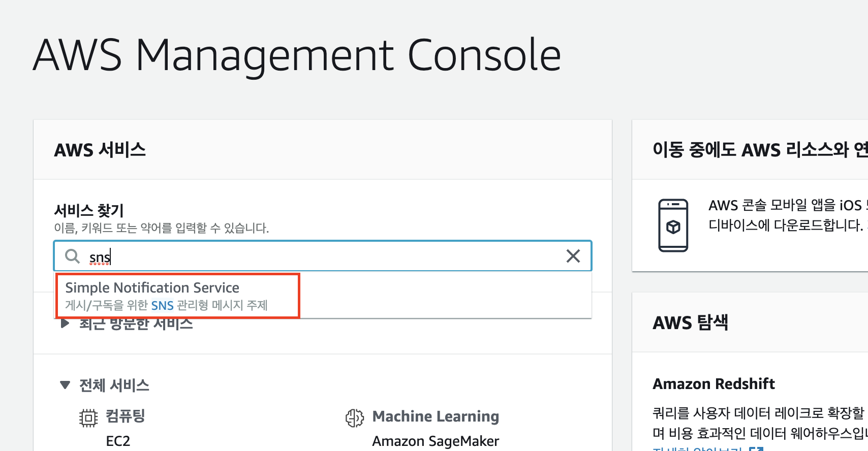The width and height of the screenshot is (868, 451).
Task: Clear the sns search text with X
Action: click(x=573, y=256)
